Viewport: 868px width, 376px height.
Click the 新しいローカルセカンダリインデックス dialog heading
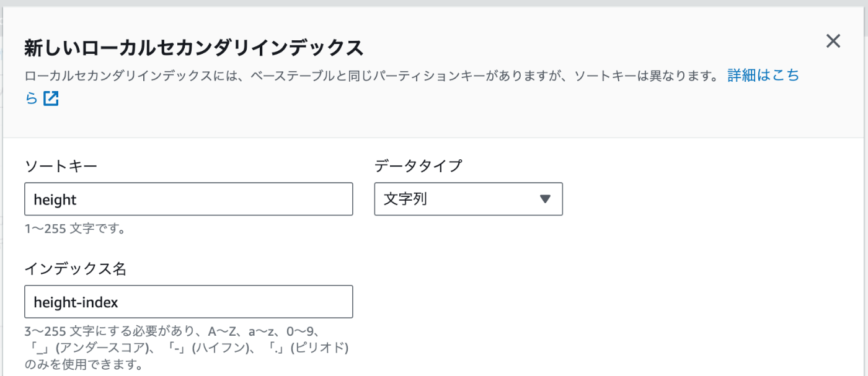[x=193, y=48]
